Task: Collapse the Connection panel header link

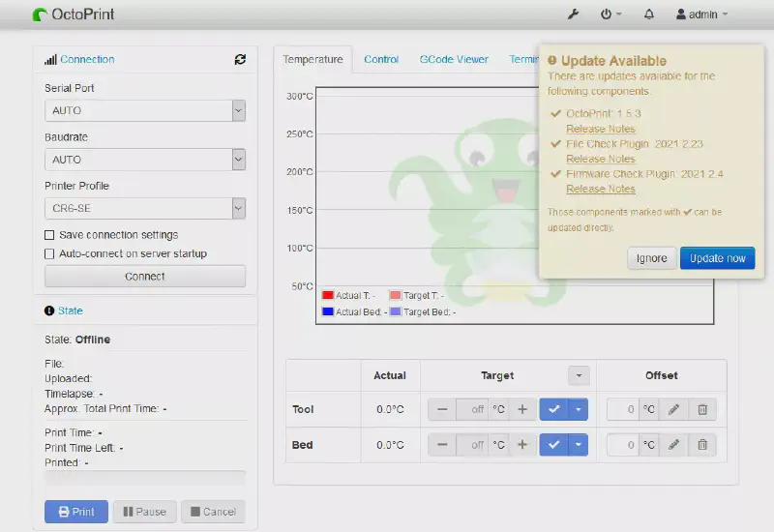Action: pos(87,59)
